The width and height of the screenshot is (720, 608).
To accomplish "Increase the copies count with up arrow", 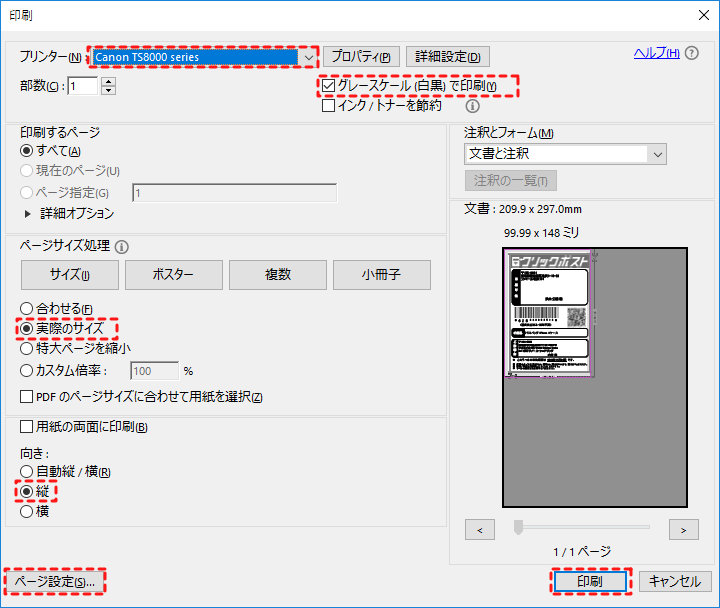I will (109, 81).
